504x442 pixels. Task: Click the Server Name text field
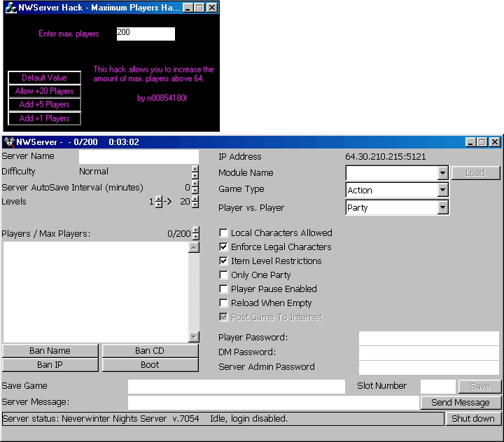[139, 156]
